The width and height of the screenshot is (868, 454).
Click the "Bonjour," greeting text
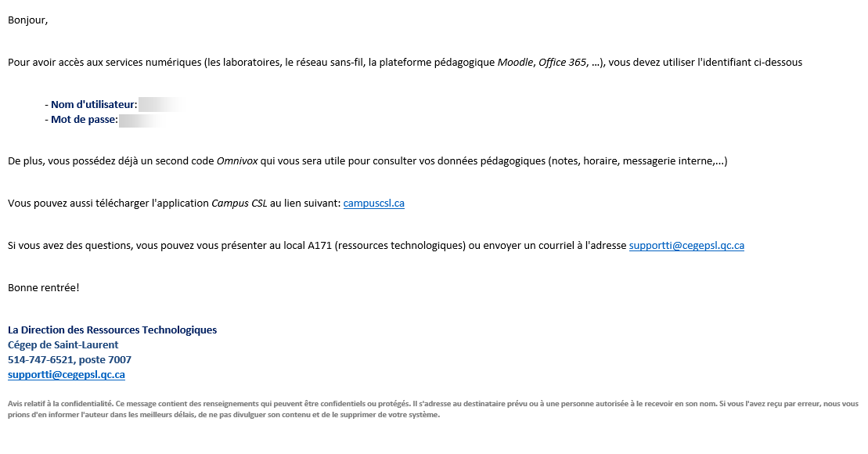click(28, 20)
